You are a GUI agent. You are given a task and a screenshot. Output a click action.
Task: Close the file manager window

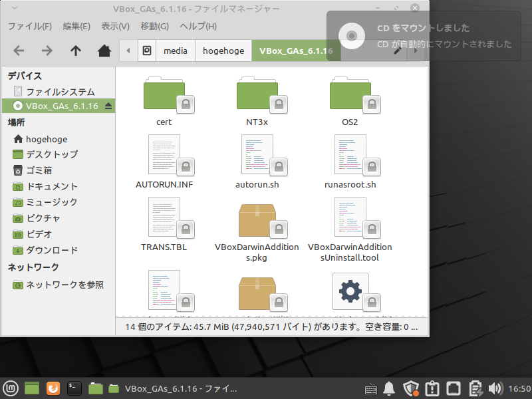click(x=414, y=8)
